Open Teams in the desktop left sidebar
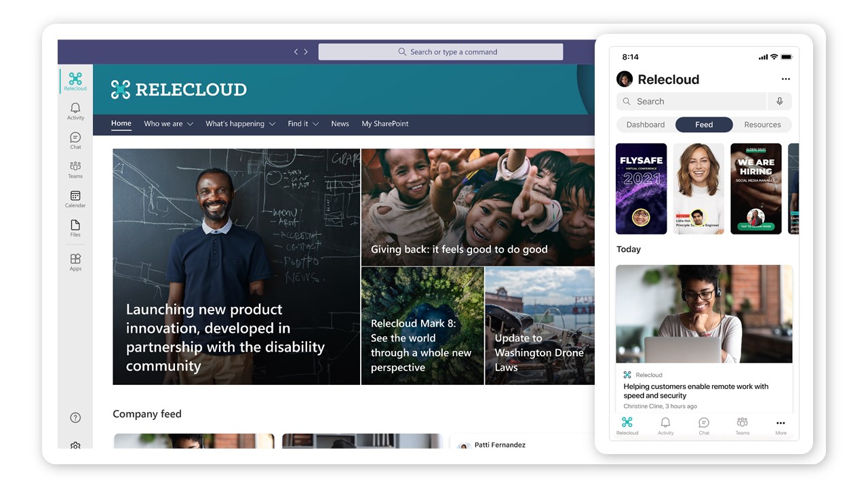868x488 pixels. [75, 169]
